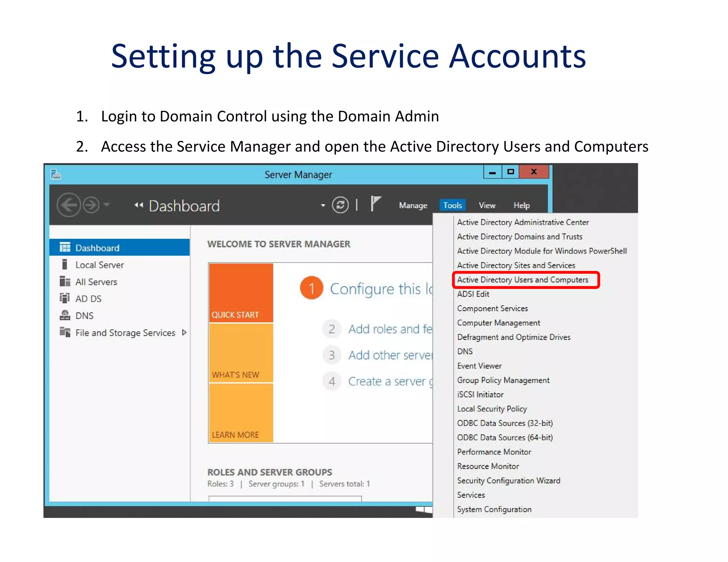Close the Server Manager window
Viewport: 728px width, 562px height.
point(534,172)
